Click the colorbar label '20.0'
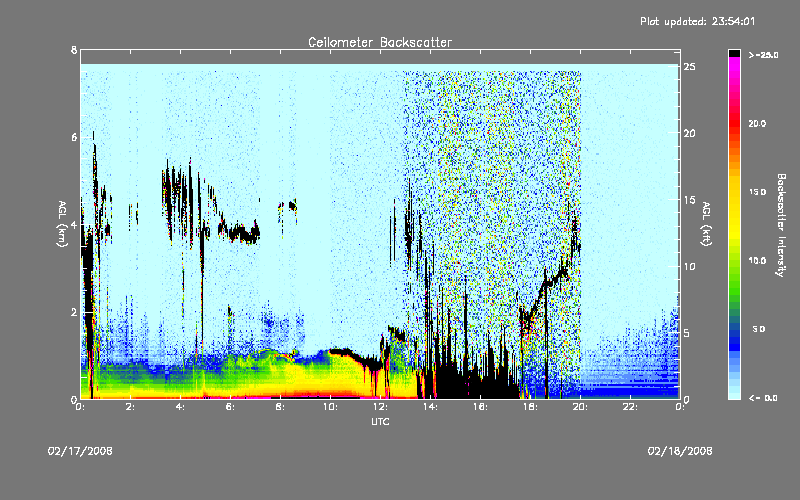800x500 pixels. [757, 123]
